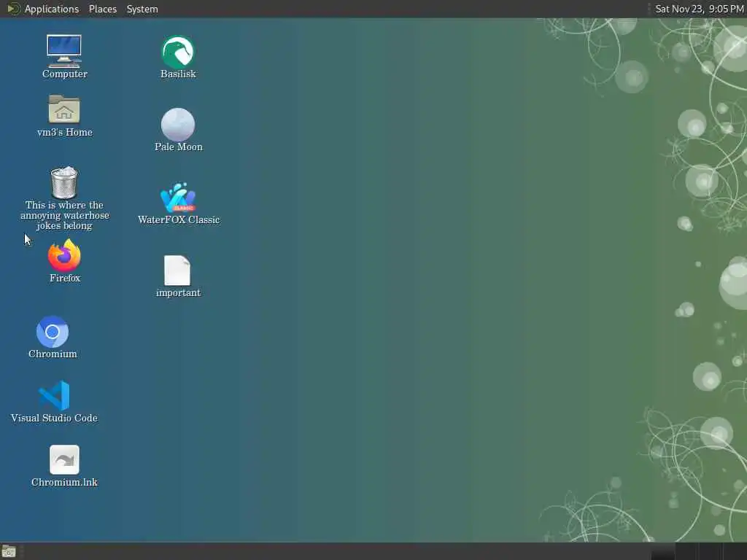
Task: Select the file named important
Action: pyautogui.click(x=178, y=271)
